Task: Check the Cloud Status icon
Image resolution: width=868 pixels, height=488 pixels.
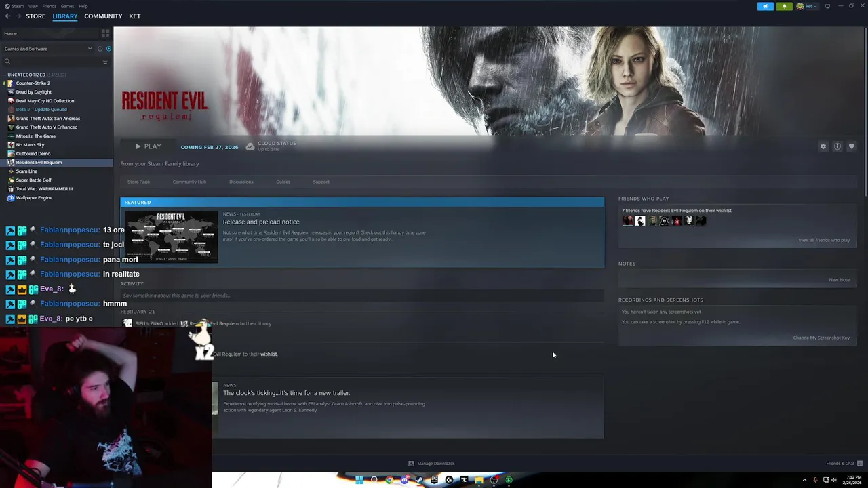Action: pos(250,146)
